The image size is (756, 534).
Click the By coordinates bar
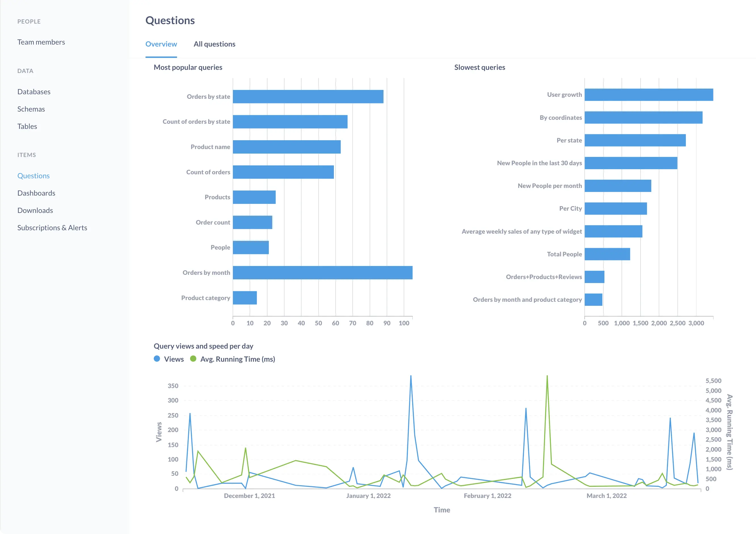(x=643, y=117)
